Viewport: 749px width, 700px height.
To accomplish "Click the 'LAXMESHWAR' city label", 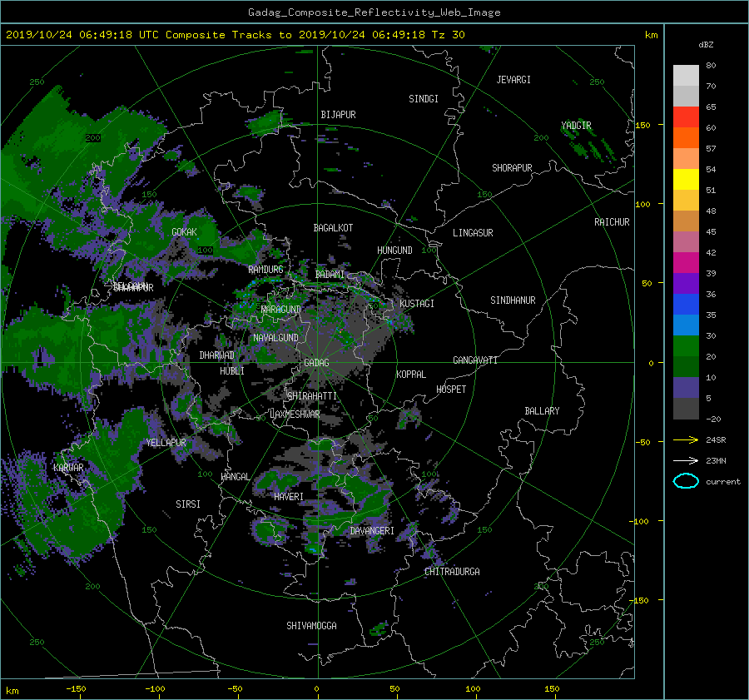I will 295,415.
